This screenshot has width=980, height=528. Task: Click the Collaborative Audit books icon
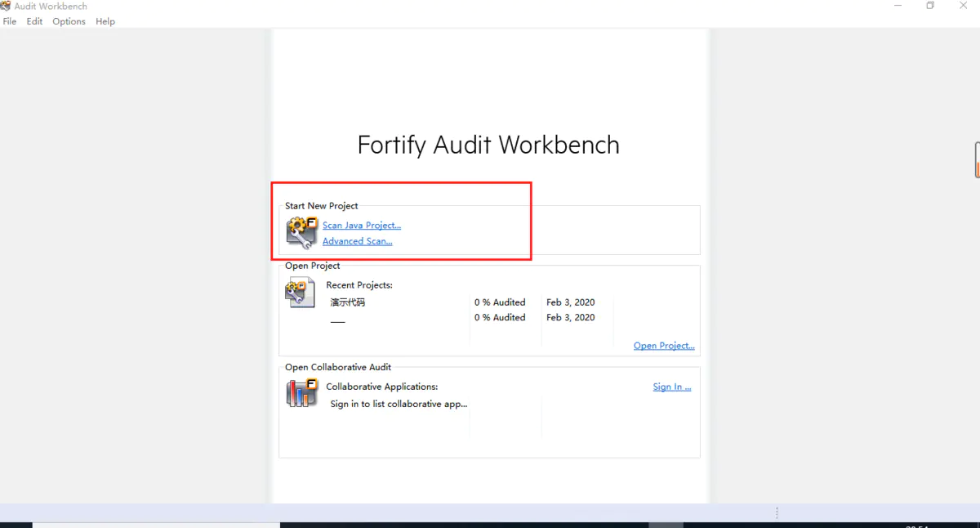coord(301,393)
